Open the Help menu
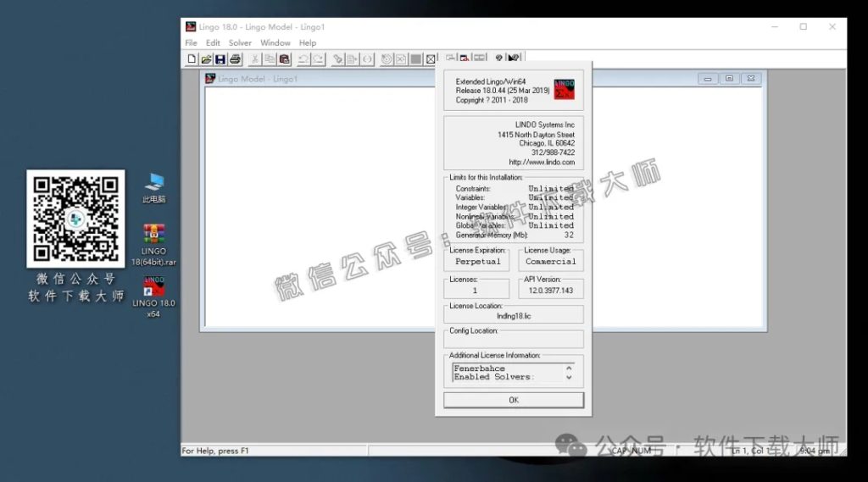Screen dimensions: 868x482 coord(308,42)
